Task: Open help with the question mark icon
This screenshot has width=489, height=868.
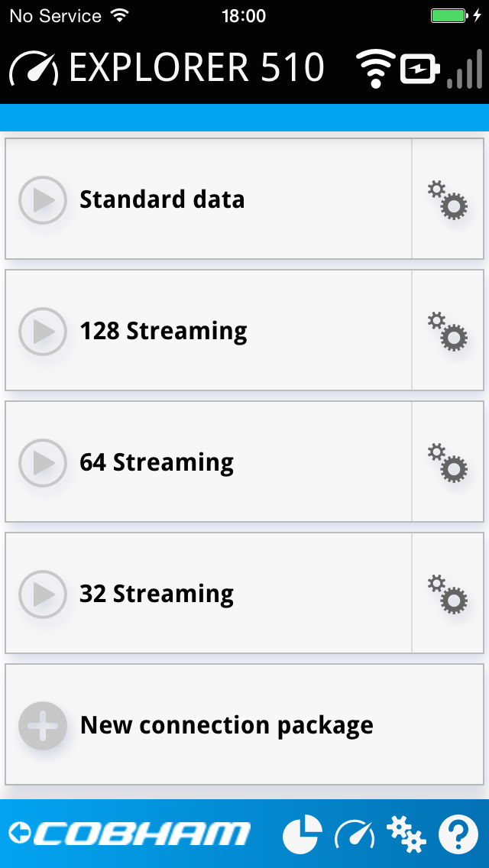Action: tap(458, 833)
